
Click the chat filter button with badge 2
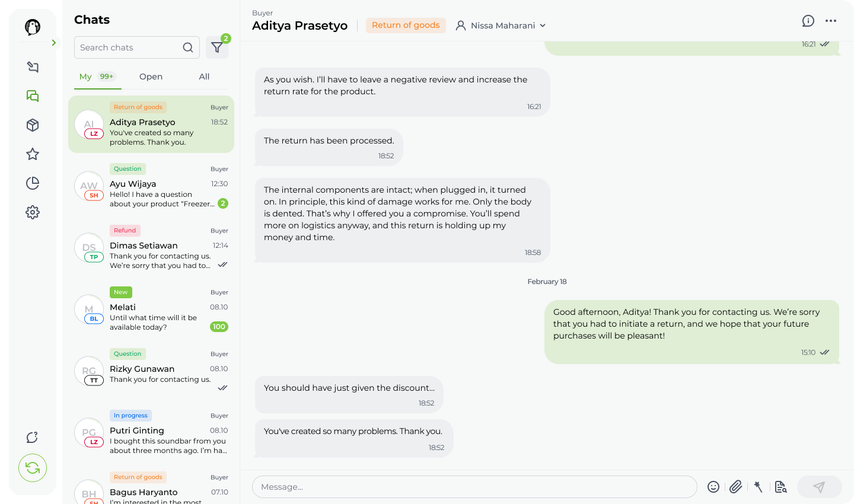click(217, 47)
